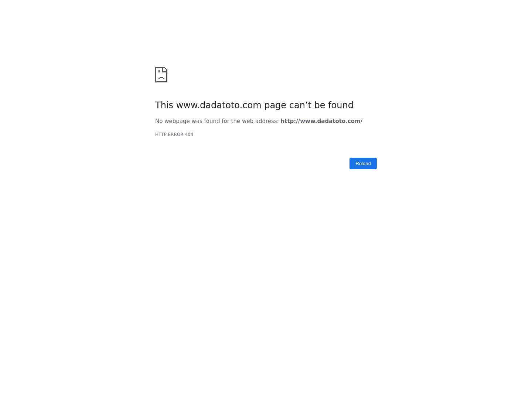Select the HTTP ERROR 404 line
Screen dimensions: 532x399
[x=174, y=134]
